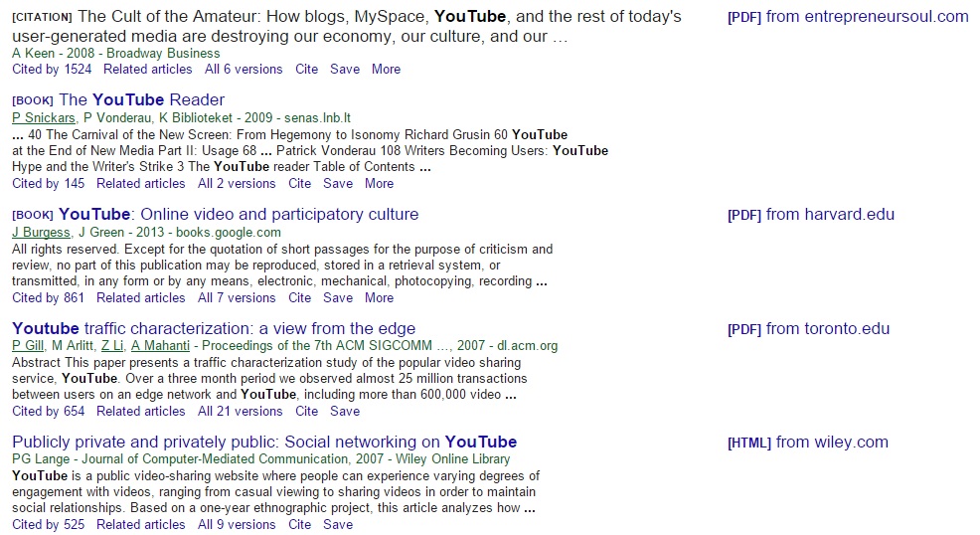980x535 pixels.
Task: Open 'Cited by 861' link
Action: click(x=48, y=298)
